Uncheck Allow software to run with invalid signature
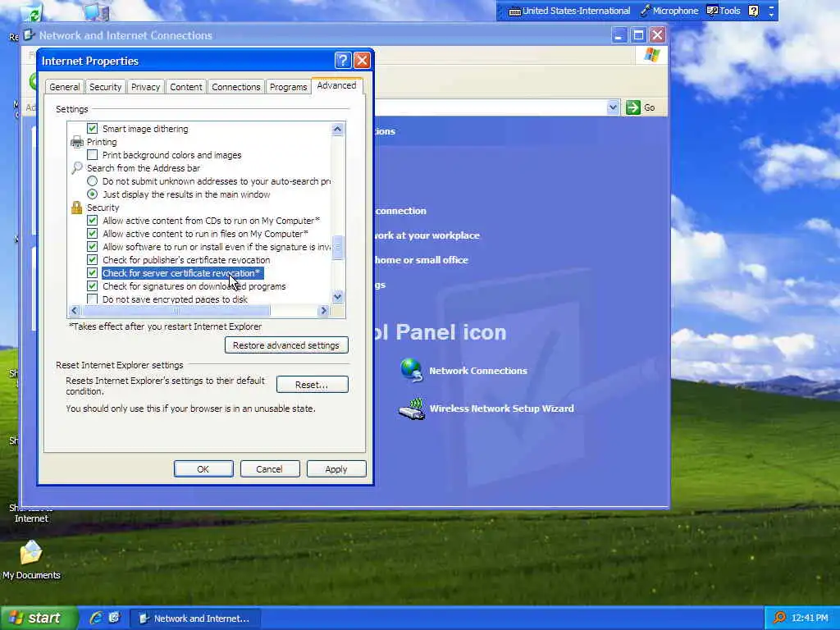The height and width of the screenshot is (630, 840). click(92, 246)
